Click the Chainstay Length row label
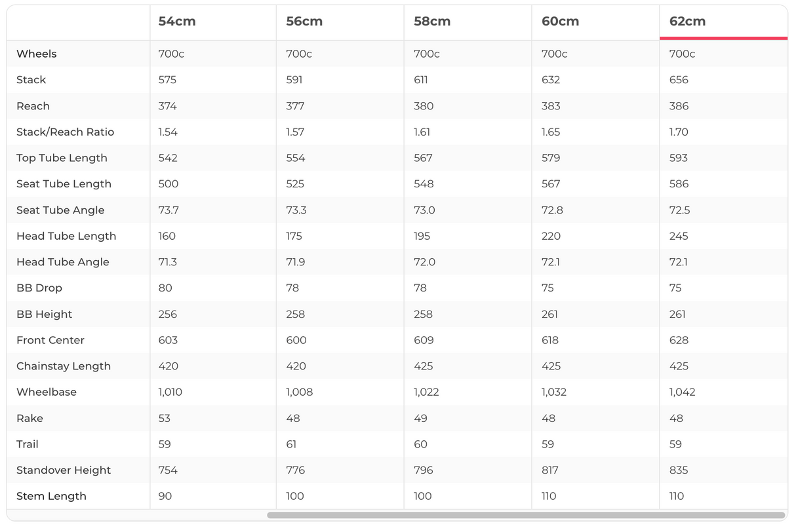 coord(64,366)
